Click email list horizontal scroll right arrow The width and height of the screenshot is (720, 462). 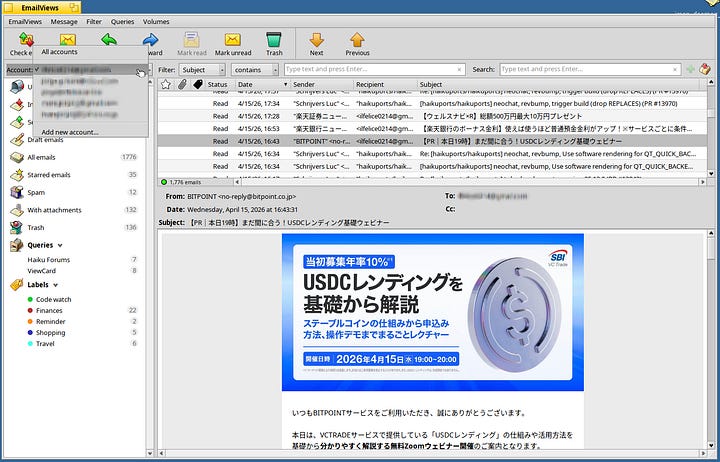703,182
